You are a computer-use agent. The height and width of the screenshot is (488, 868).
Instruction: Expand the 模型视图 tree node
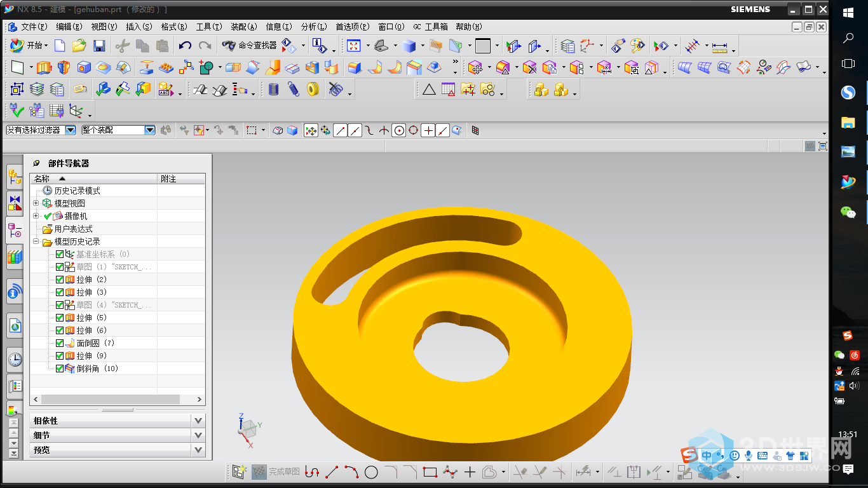coord(36,203)
